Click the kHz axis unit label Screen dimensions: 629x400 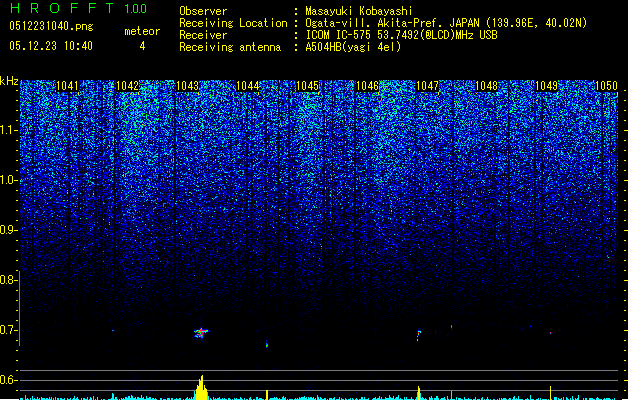coord(9,81)
